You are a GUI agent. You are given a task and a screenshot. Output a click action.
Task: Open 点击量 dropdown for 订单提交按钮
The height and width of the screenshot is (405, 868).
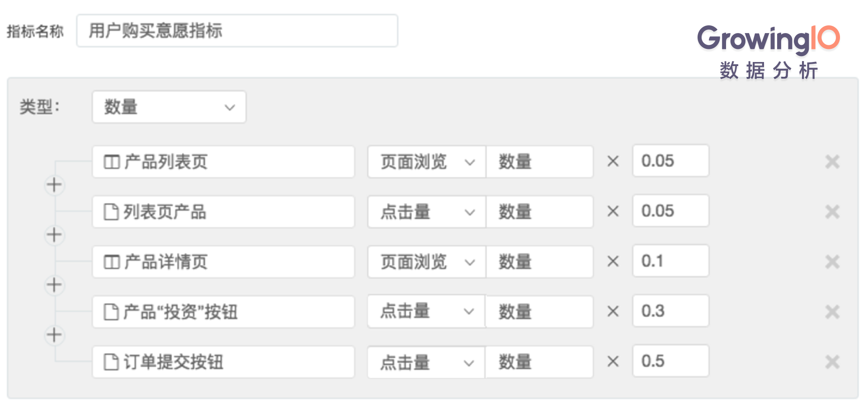[x=426, y=362]
